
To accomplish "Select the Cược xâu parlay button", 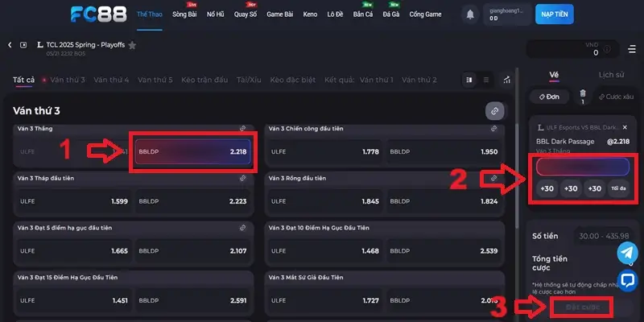I will coord(616,97).
